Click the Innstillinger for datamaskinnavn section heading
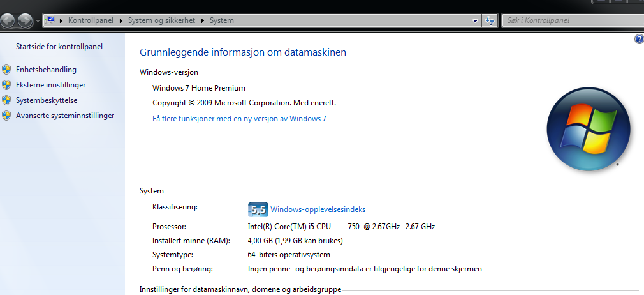 240,290
